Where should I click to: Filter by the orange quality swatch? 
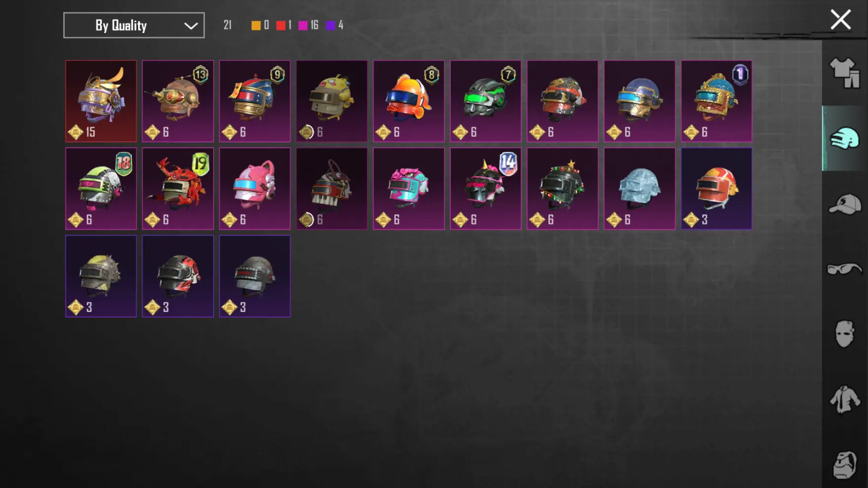256,25
